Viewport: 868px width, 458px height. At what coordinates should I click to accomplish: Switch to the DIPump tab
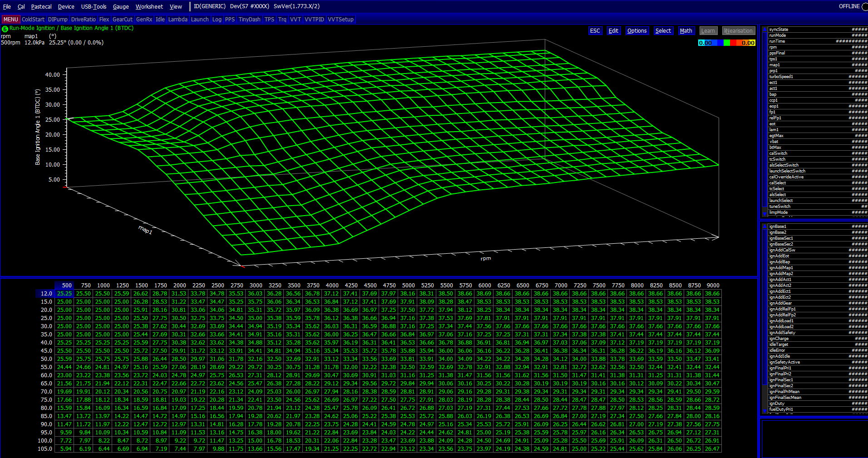[x=58, y=20]
